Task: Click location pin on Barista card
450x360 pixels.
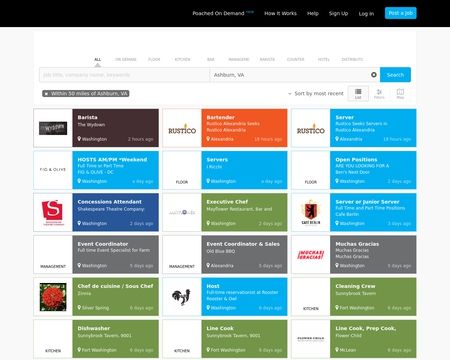Action: coord(79,139)
